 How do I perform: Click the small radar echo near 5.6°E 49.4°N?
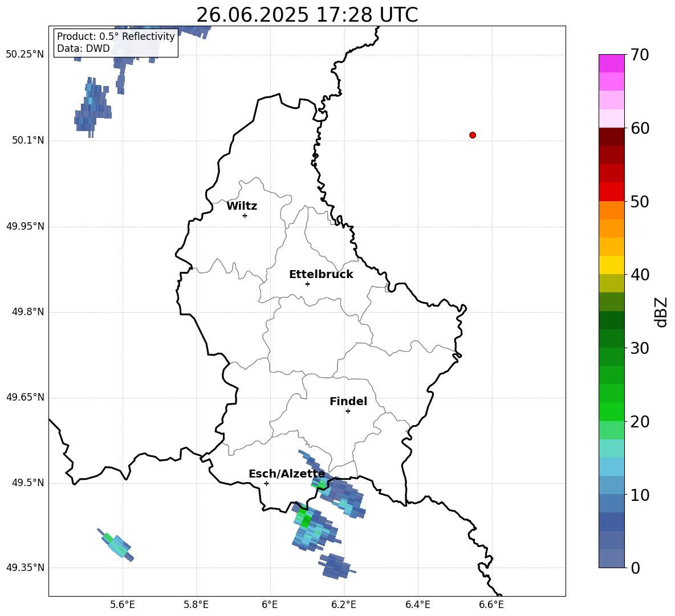tap(116, 545)
